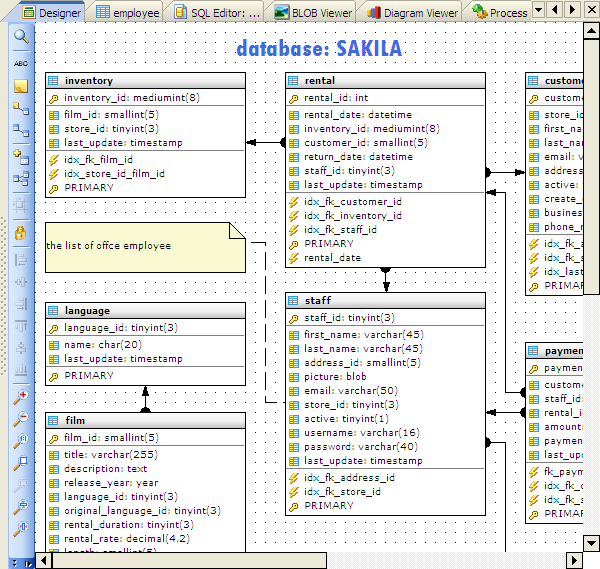This screenshot has height=569, width=600.
Task: Switch to the Designer tab
Action: 52,13
